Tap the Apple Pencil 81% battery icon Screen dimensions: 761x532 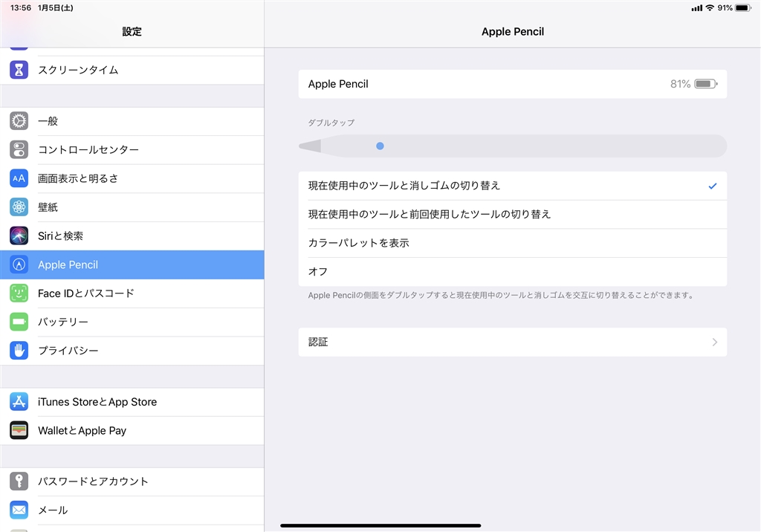coord(706,84)
